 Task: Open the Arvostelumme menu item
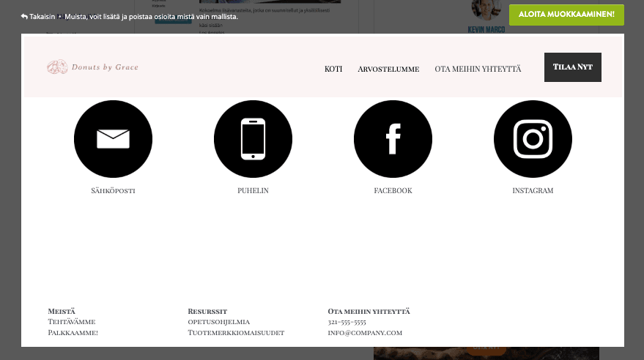coord(388,69)
